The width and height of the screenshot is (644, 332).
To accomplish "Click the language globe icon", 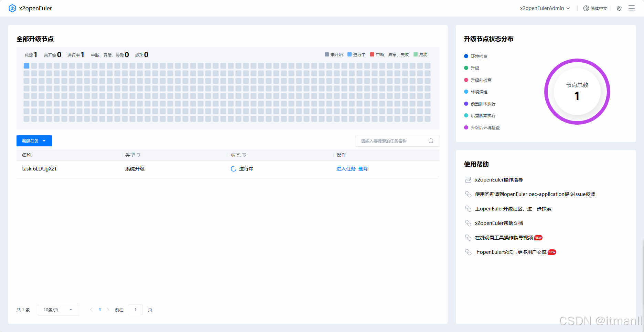I will pyautogui.click(x=586, y=8).
